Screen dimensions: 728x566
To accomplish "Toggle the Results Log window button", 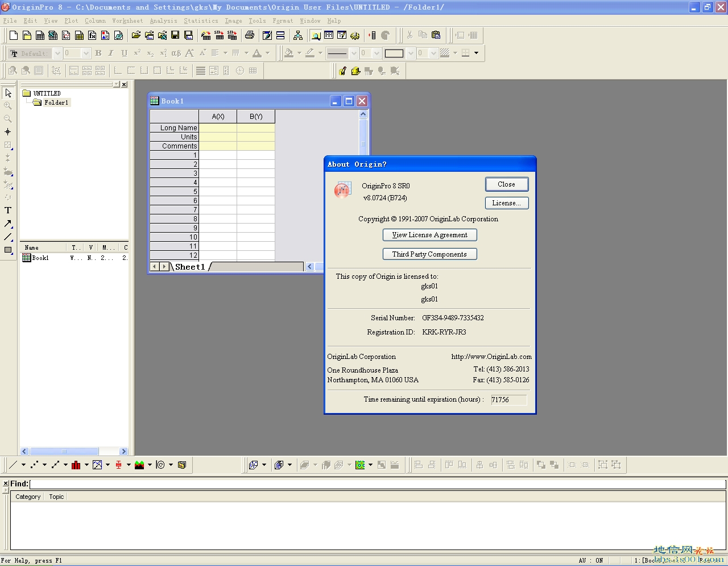I will pyautogui.click(x=329, y=35).
